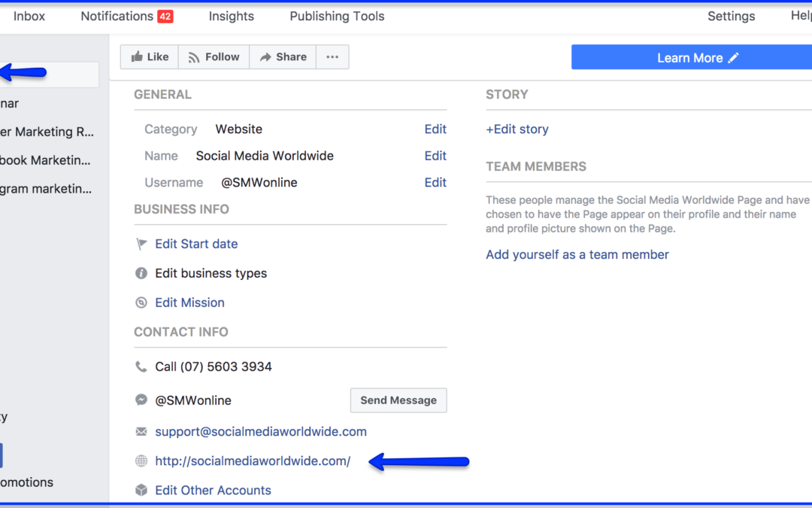Select sidebar item ending 'book Marketin...'

(45, 160)
